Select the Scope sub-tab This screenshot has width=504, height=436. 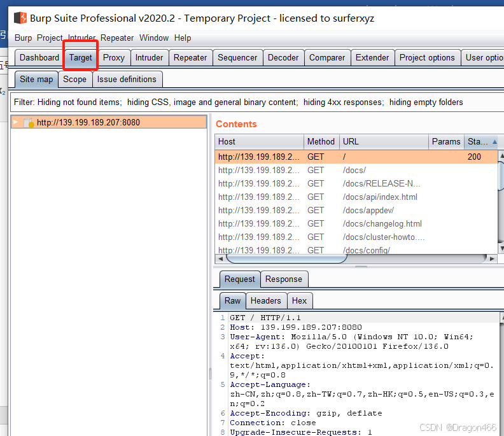click(74, 79)
